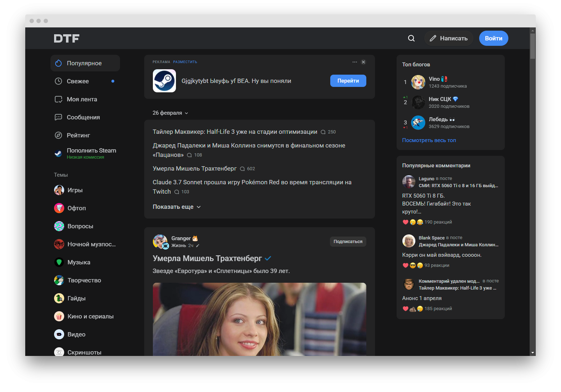Click the Разместить ad link

[185, 62]
